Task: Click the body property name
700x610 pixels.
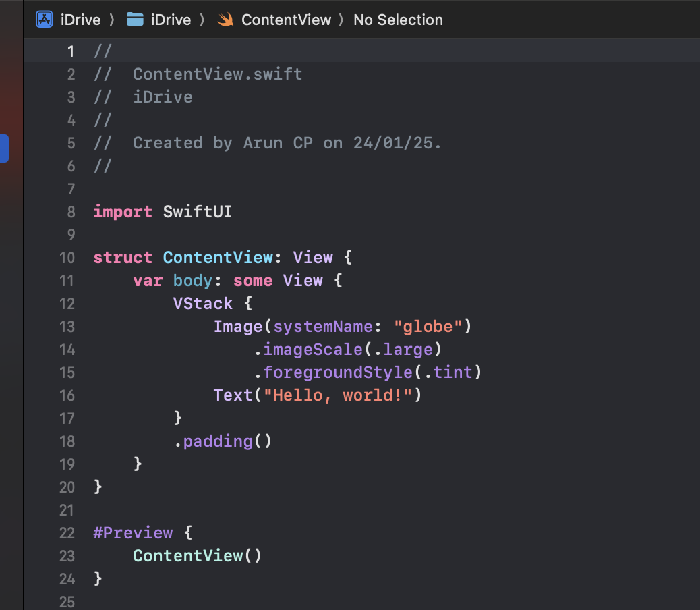Action: (x=193, y=281)
